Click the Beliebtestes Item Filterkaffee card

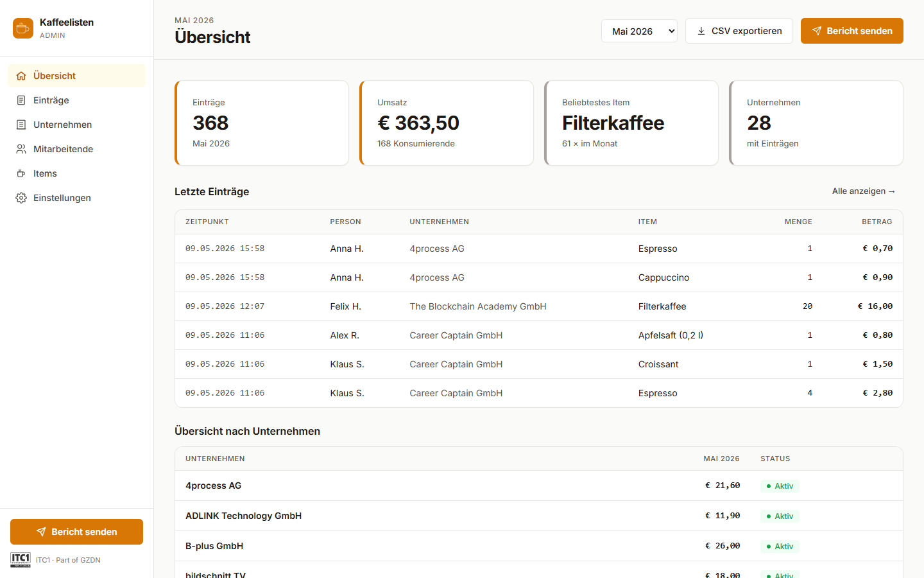tap(631, 123)
